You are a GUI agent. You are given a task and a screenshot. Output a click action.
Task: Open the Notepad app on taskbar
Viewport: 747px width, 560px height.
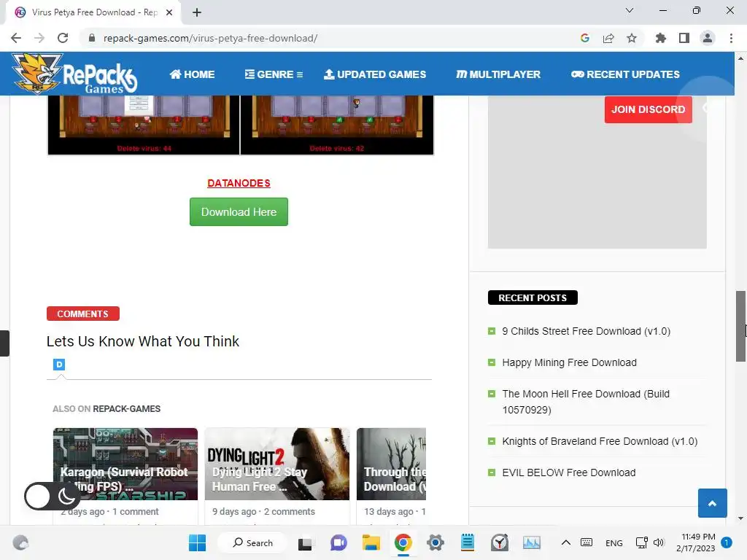click(468, 542)
